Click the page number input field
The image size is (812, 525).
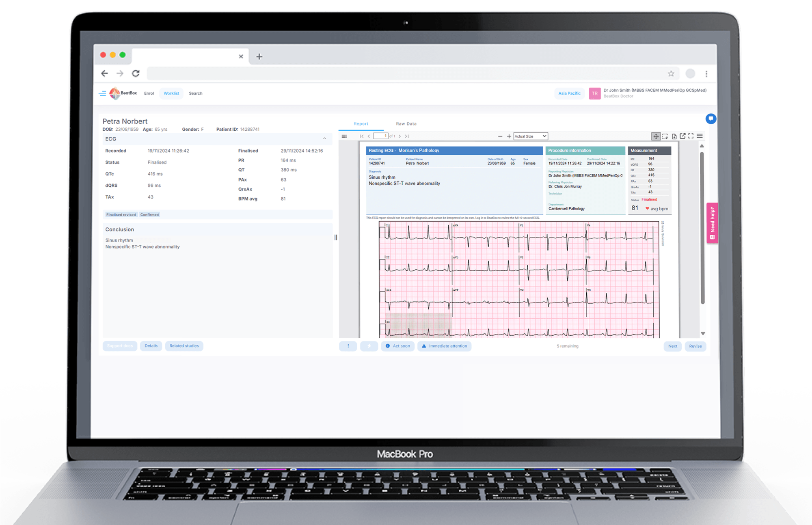point(380,136)
